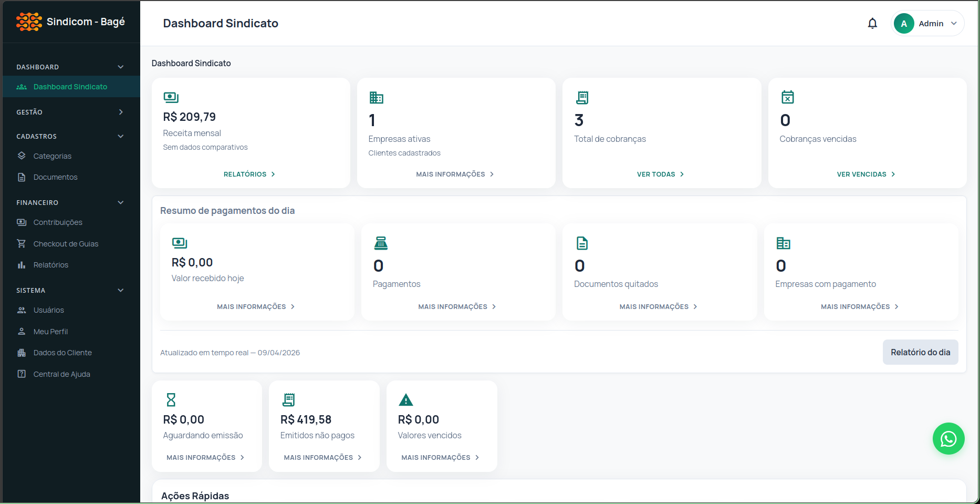Open the Categorias sidebar icon

click(22, 156)
